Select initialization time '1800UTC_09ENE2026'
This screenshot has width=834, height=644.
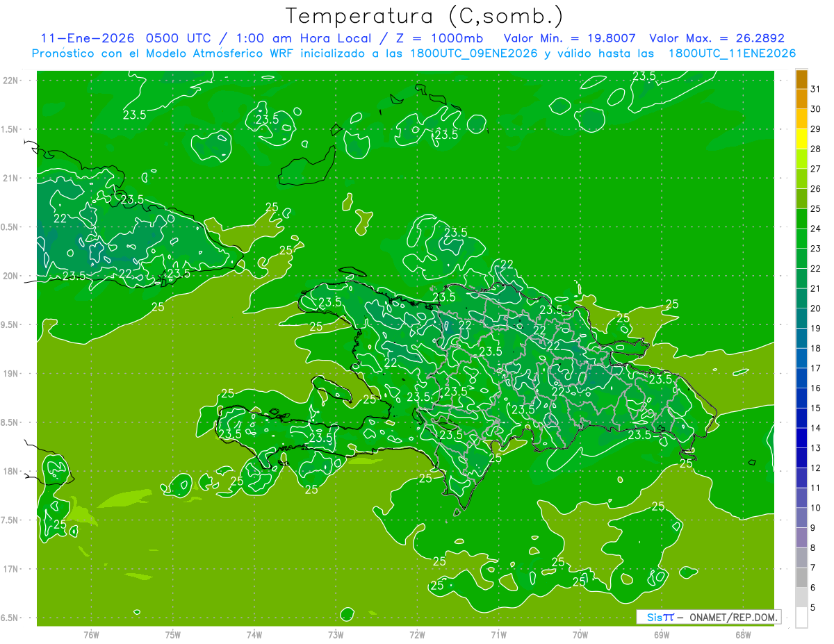tap(473, 53)
